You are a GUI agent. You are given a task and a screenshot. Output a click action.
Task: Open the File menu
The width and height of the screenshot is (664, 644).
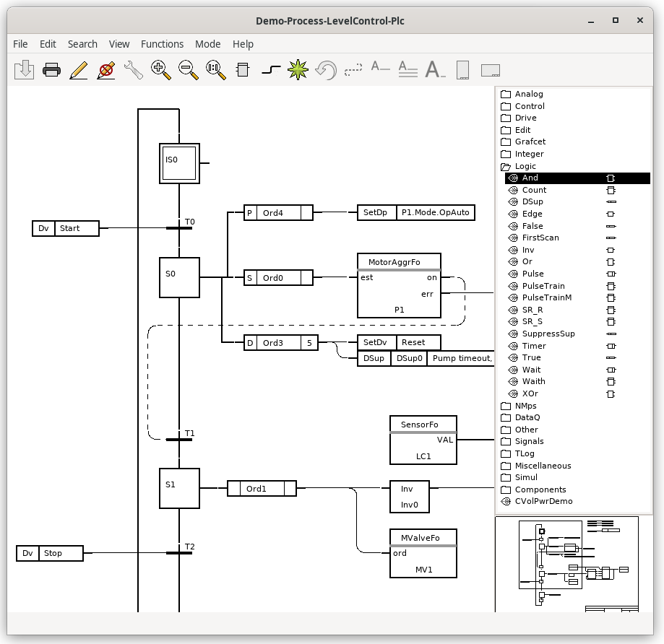pyautogui.click(x=20, y=44)
